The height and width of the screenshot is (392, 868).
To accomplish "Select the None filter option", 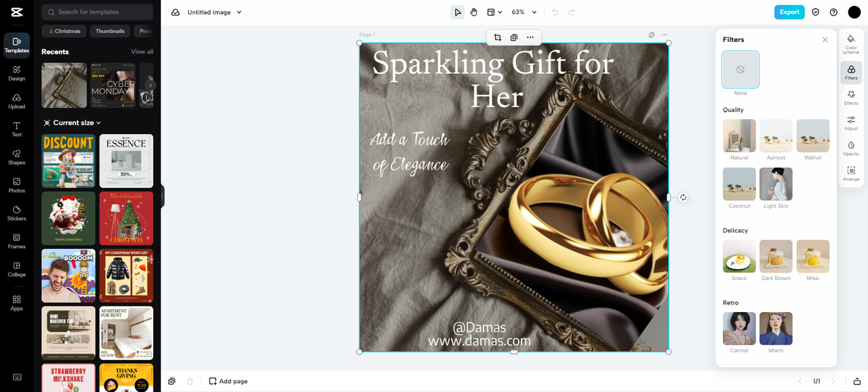I will (x=741, y=70).
